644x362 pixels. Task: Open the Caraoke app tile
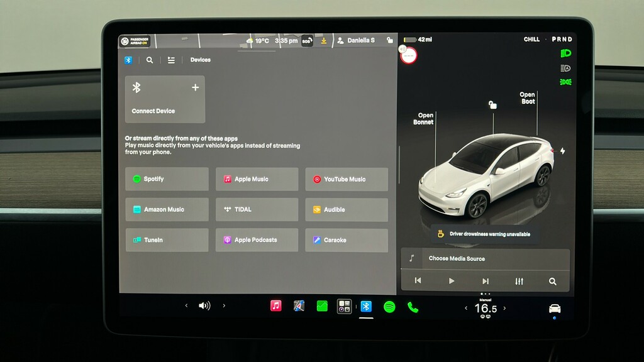coord(347,240)
